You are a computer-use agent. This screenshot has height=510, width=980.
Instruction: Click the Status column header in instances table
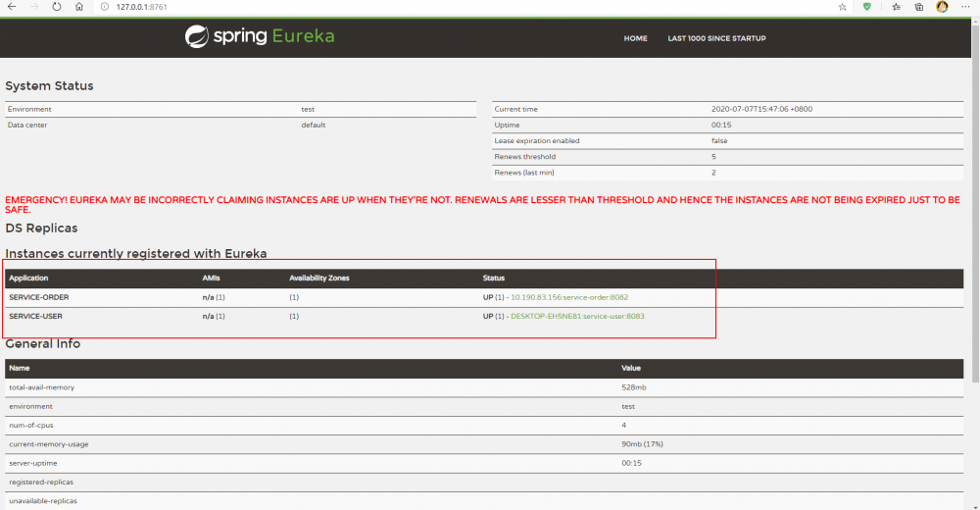pos(494,278)
